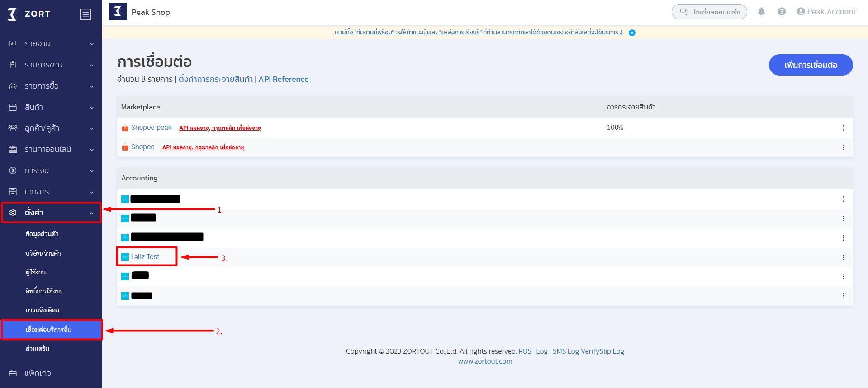Open the Lallz Test accounting connection

[x=145, y=257]
